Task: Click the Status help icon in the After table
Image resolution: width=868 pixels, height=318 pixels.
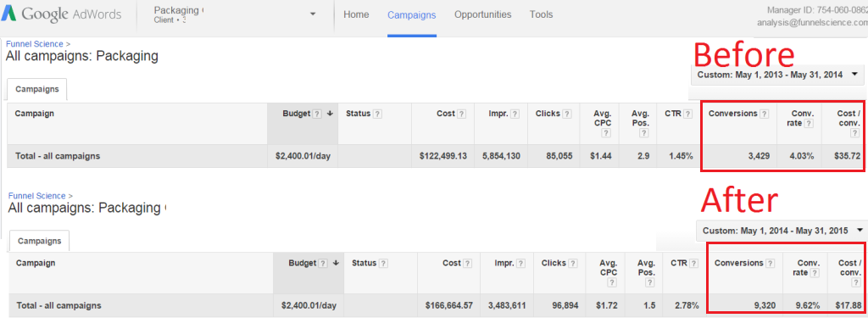Action: point(383,263)
